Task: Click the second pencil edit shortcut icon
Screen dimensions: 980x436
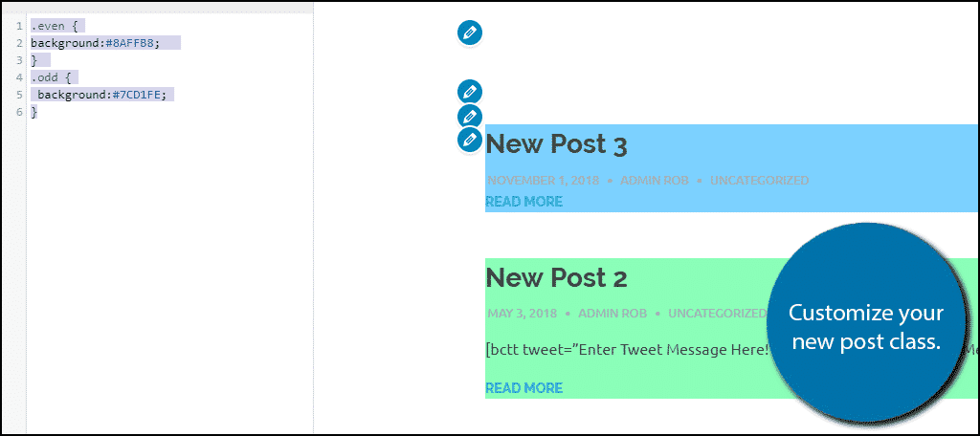Action: click(469, 93)
